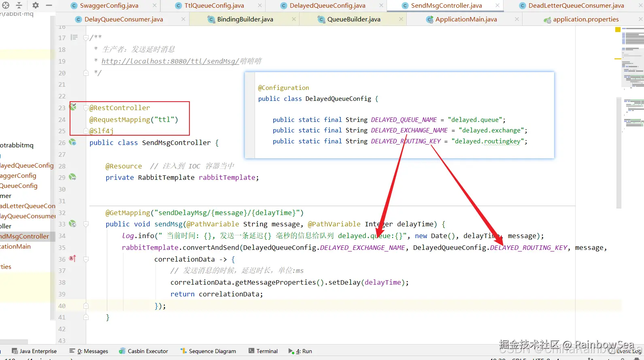Select QueueConfig in project tree

[x=19, y=185]
